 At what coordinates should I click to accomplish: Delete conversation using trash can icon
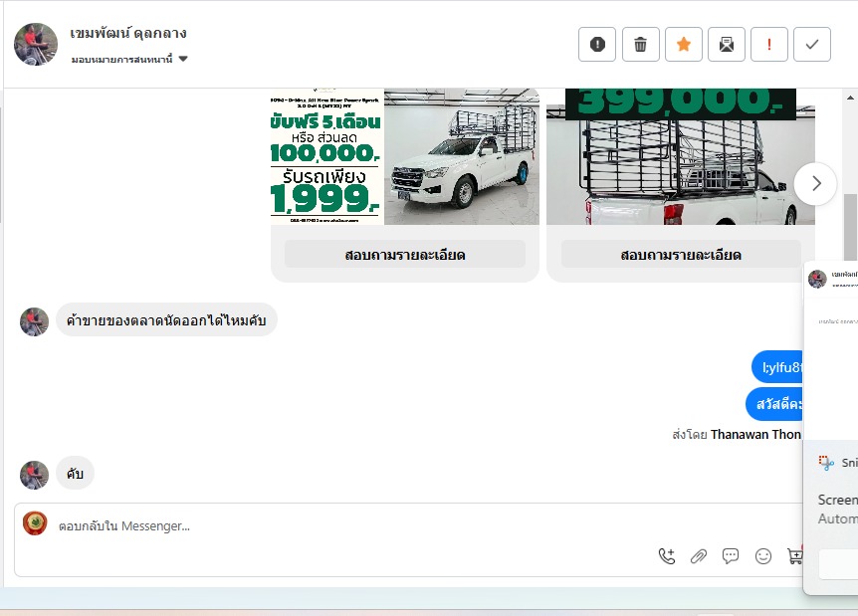pos(640,45)
